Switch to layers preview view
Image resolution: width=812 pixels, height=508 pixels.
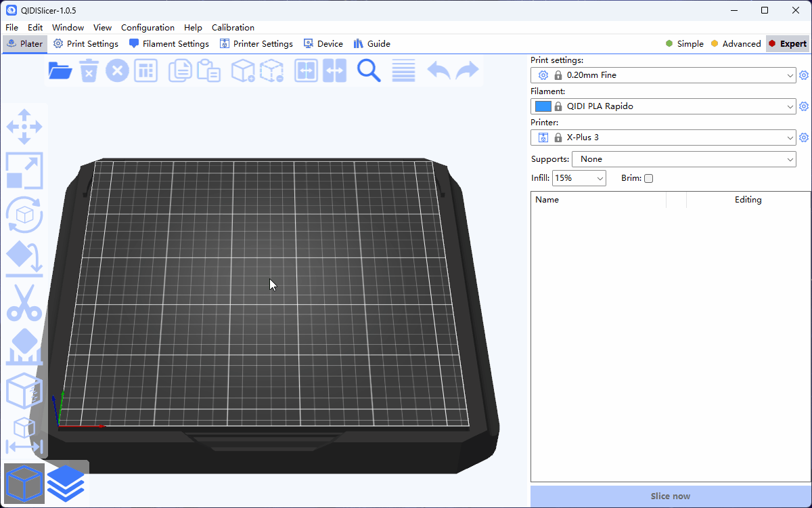point(66,484)
